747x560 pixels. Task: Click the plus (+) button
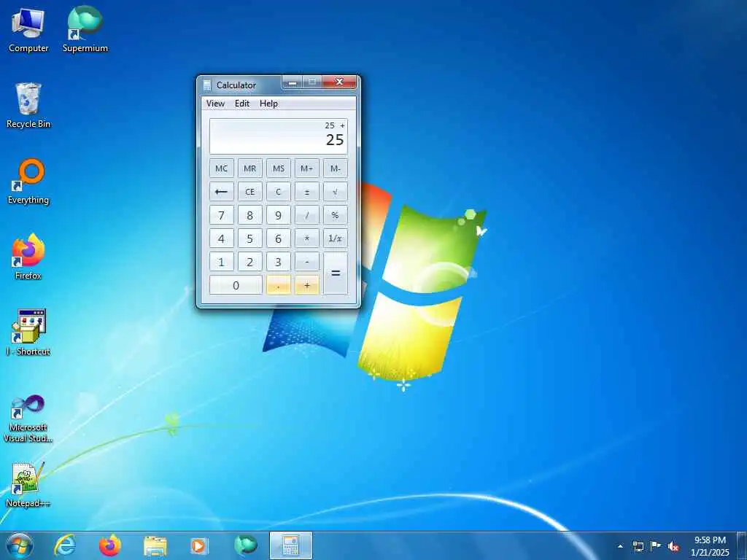(307, 285)
